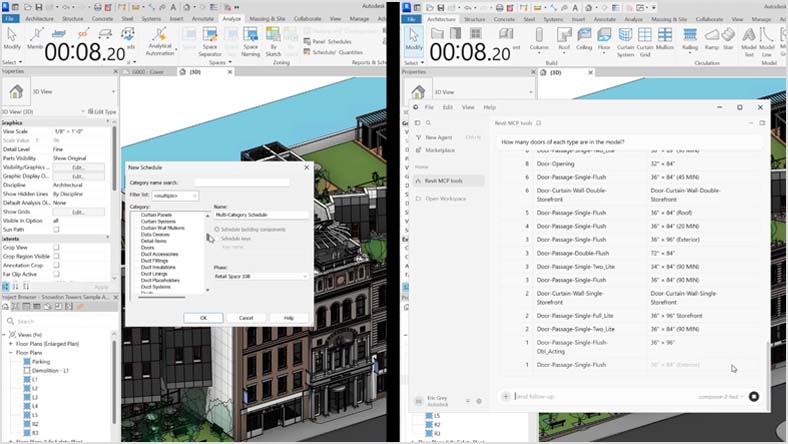Select the Space Naming tool
Image resolution: width=788 pixels, height=444 pixels.
click(x=250, y=41)
